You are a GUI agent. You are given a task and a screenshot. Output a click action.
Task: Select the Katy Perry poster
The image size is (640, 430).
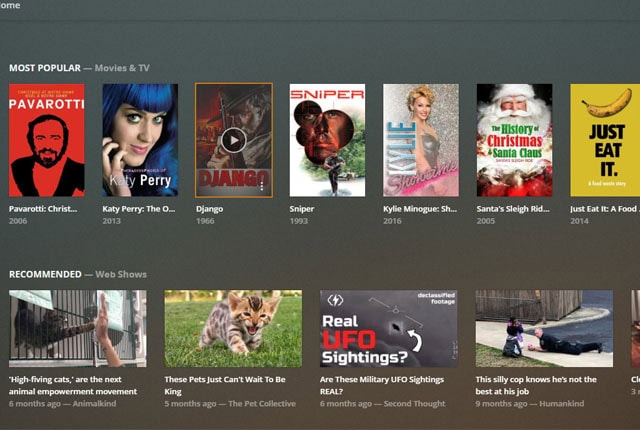pyautogui.click(x=140, y=140)
